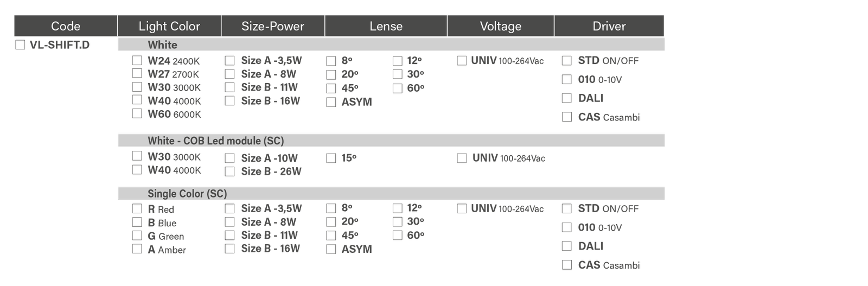This screenshot has width=868, height=286.
Task: Click the Light Color column header
Action: [x=169, y=26]
